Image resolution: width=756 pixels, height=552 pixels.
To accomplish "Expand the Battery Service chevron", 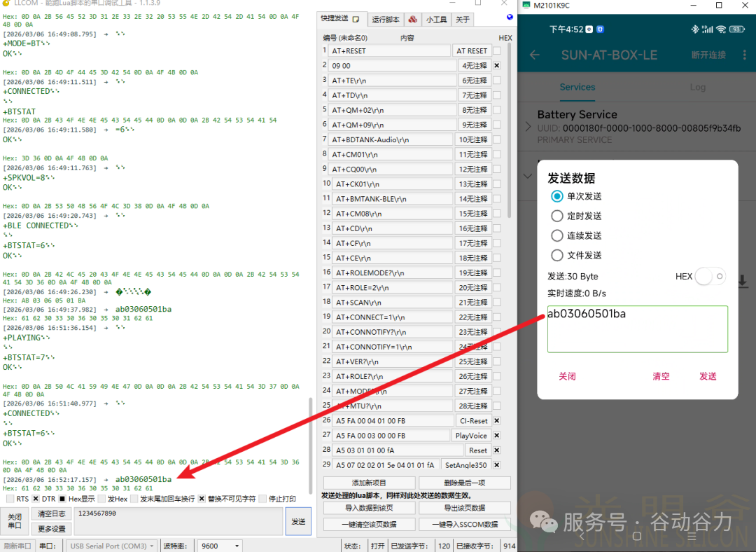I will tap(528, 127).
